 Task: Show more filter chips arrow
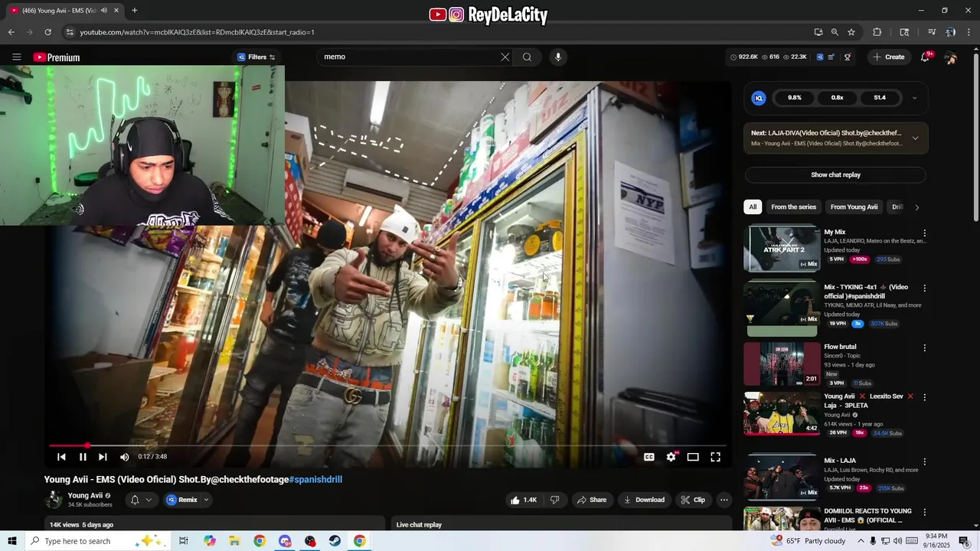point(916,207)
